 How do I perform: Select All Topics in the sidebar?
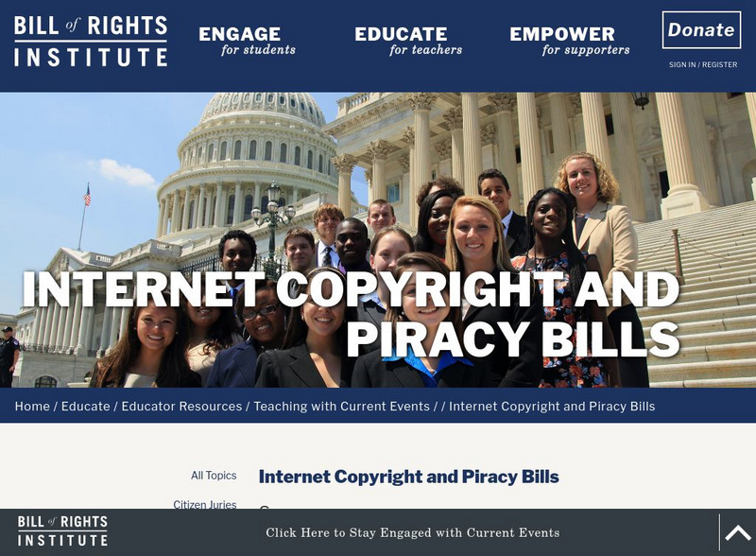pyautogui.click(x=214, y=476)
